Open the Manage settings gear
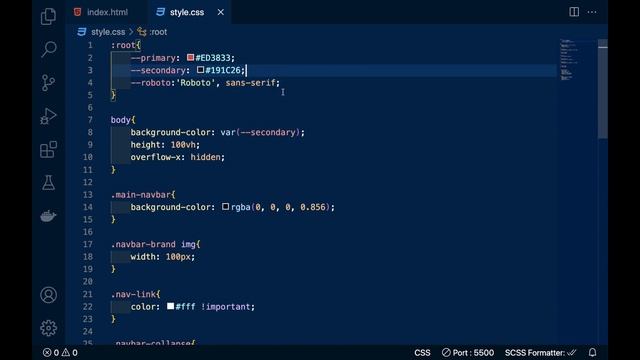 pos(48,328)
